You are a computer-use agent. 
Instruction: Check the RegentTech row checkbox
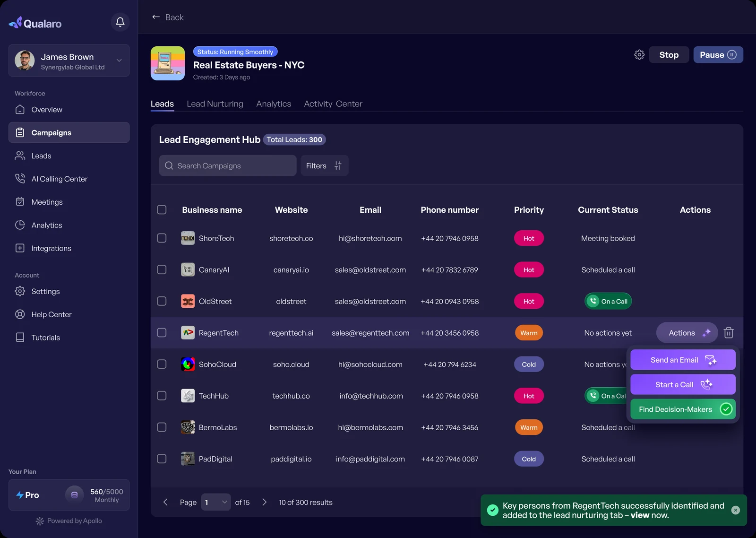(162, 333)
